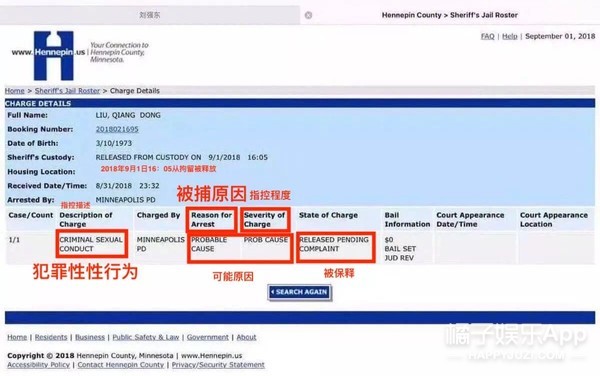Open the Help link at top right
The height and width of the screenshot is (376, 600).
coord(510,36)
